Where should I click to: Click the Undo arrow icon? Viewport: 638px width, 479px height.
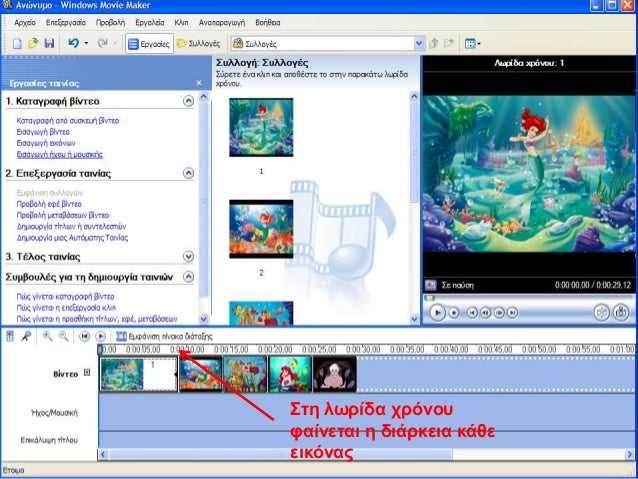coord(73,43)
